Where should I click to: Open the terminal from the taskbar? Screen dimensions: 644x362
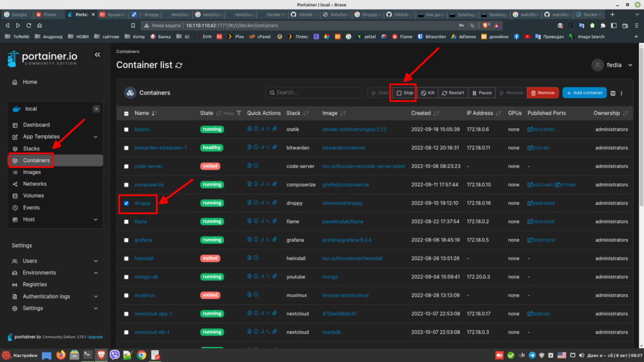[x=87, y=355]
